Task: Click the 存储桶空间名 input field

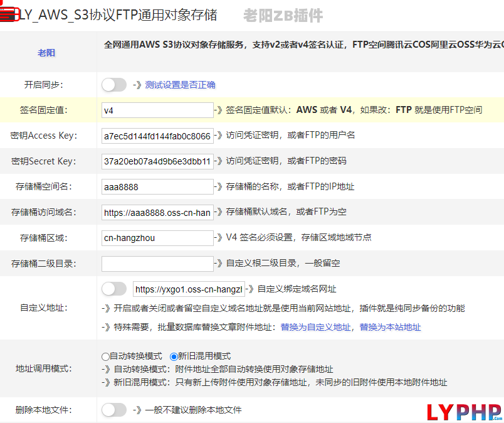Action: click(157, 187)
